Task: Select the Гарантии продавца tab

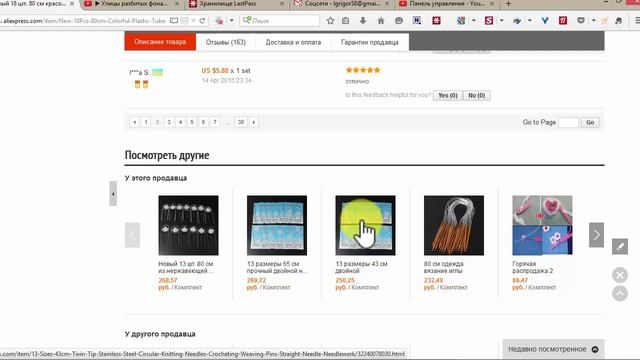Action: [x=370, y=42]
